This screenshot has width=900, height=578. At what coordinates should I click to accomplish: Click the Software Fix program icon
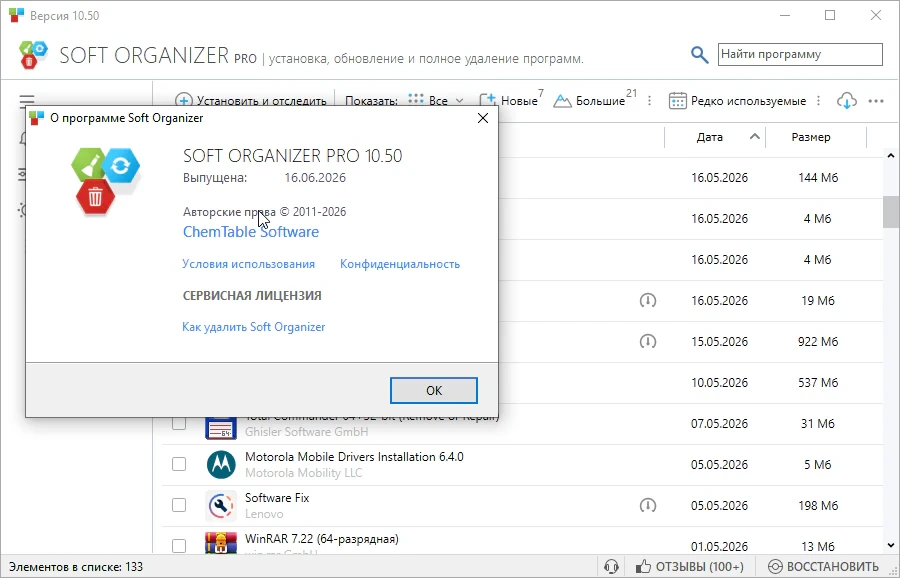(221, 505)
